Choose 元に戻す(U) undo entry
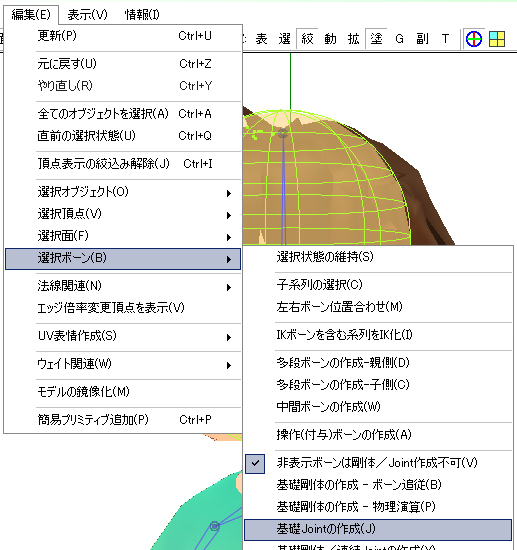This screenshot has width=517, height=550. [123, 64]
